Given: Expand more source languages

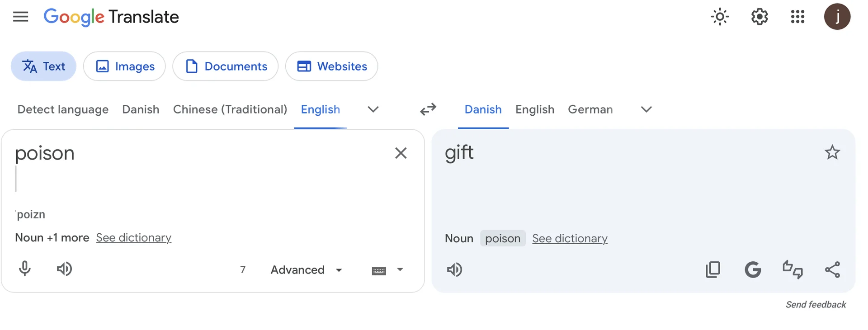Looking at the screenshot, I should 373,109.
